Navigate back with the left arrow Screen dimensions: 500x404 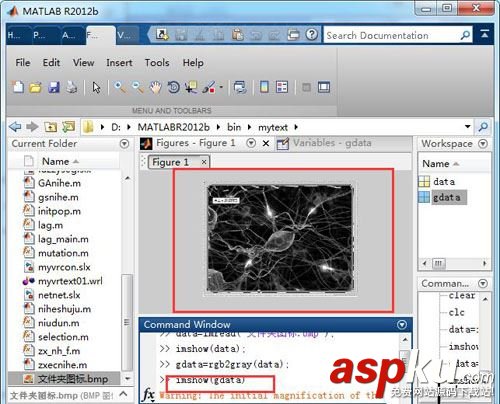(x=15, y=127)
